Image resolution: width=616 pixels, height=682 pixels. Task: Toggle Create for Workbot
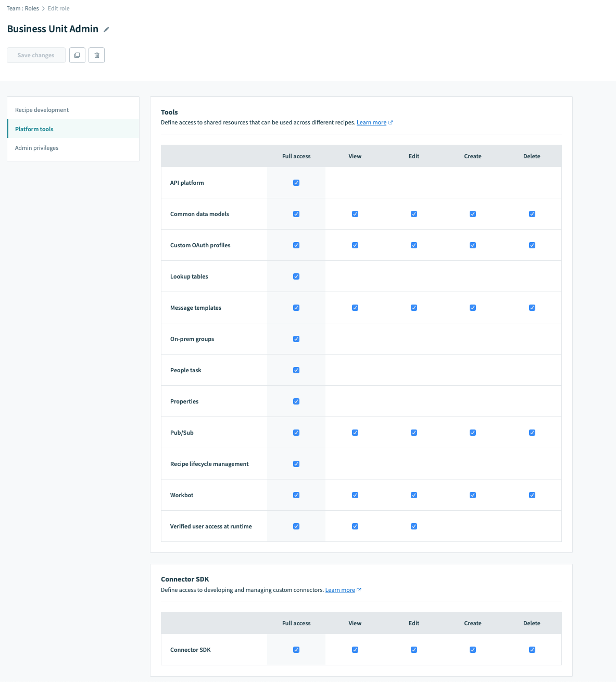coord(473,495)
